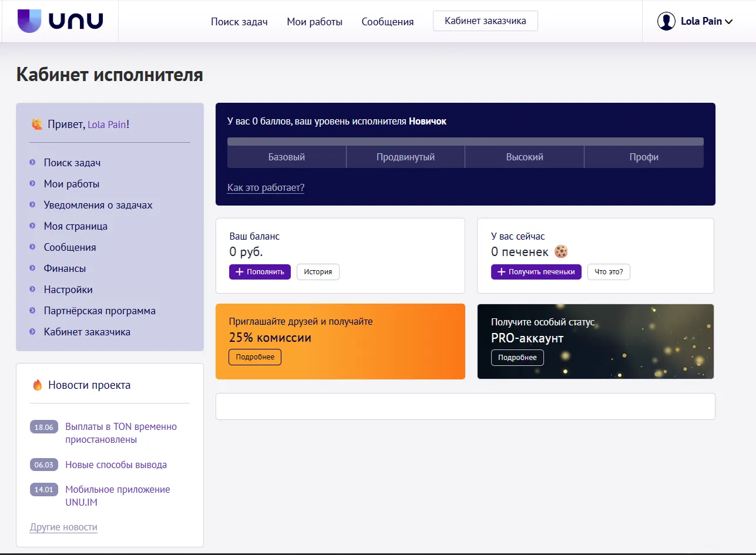Screen dimensions: 756x555
Task: Open Моя страница in sidebar
Action: point(76,226)
